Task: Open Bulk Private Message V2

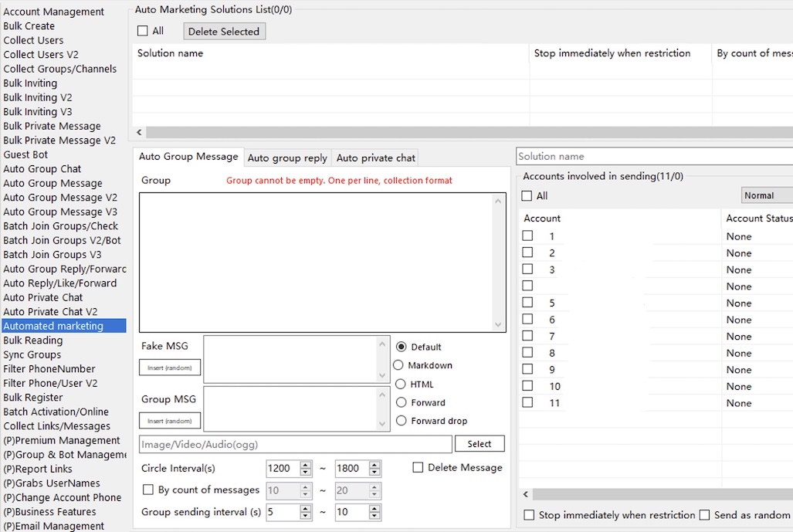Action: (59, 141)
